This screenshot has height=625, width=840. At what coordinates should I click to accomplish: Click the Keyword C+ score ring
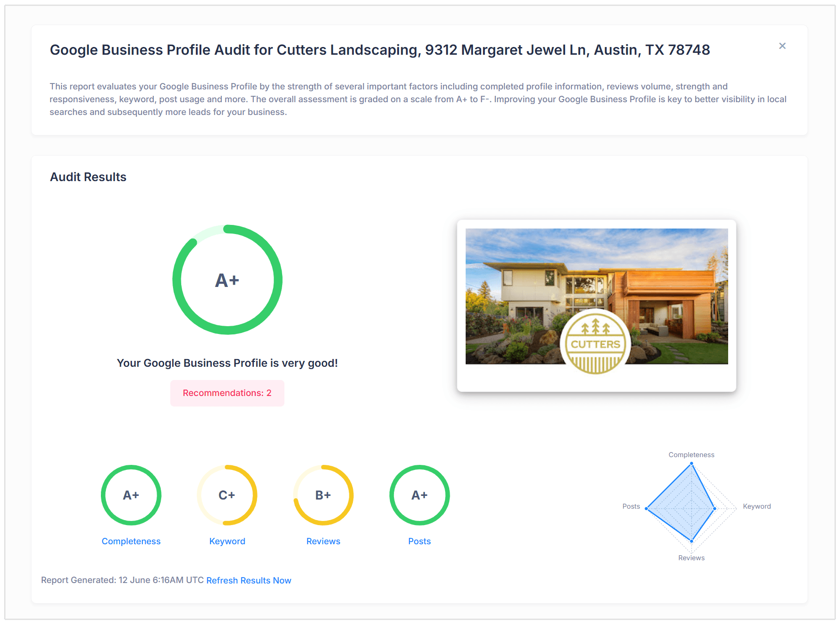[x=227, y=495]
